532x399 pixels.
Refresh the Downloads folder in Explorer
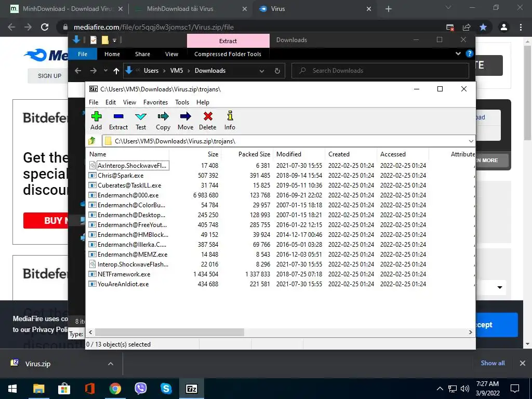tap(277, 71)
